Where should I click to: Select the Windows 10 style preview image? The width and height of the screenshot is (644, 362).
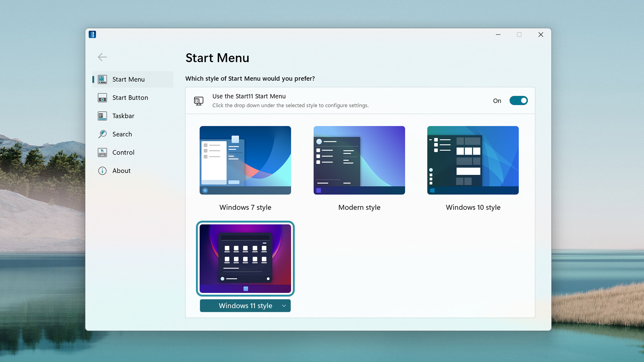(472, 160)
